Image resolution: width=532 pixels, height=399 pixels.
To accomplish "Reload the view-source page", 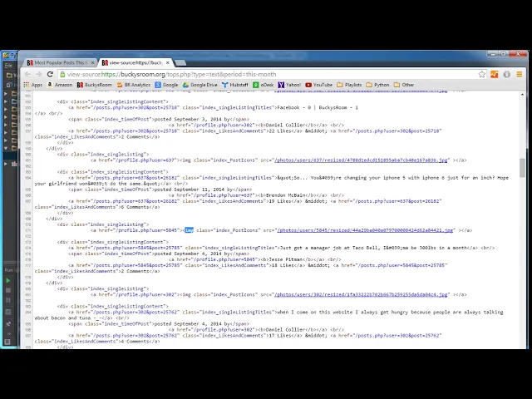I will pos(50,74).
